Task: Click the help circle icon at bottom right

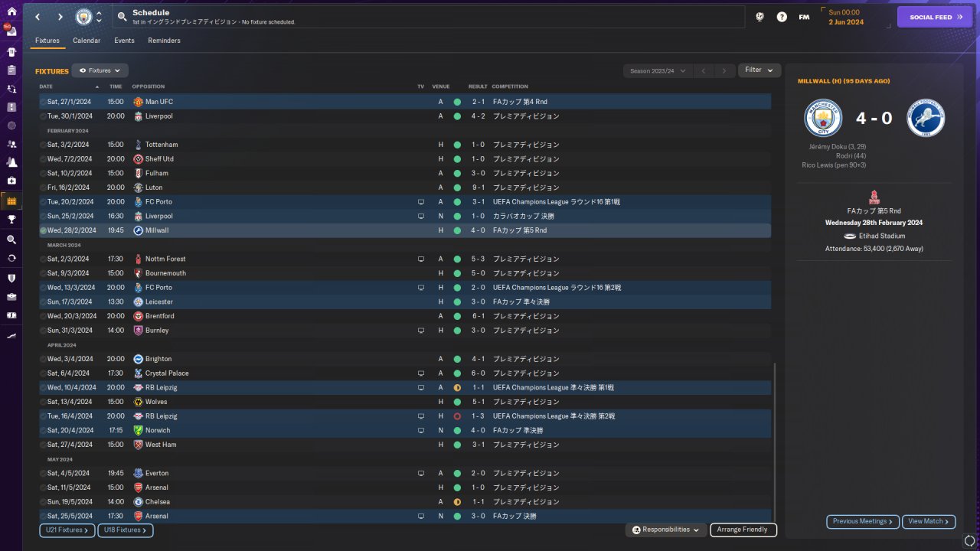Action: point(970,542)
